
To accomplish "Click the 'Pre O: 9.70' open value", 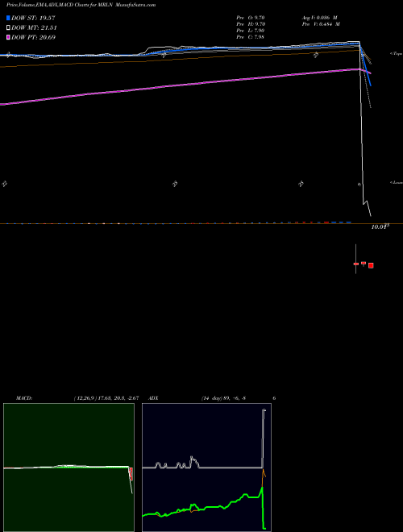I will coord(251,17).
